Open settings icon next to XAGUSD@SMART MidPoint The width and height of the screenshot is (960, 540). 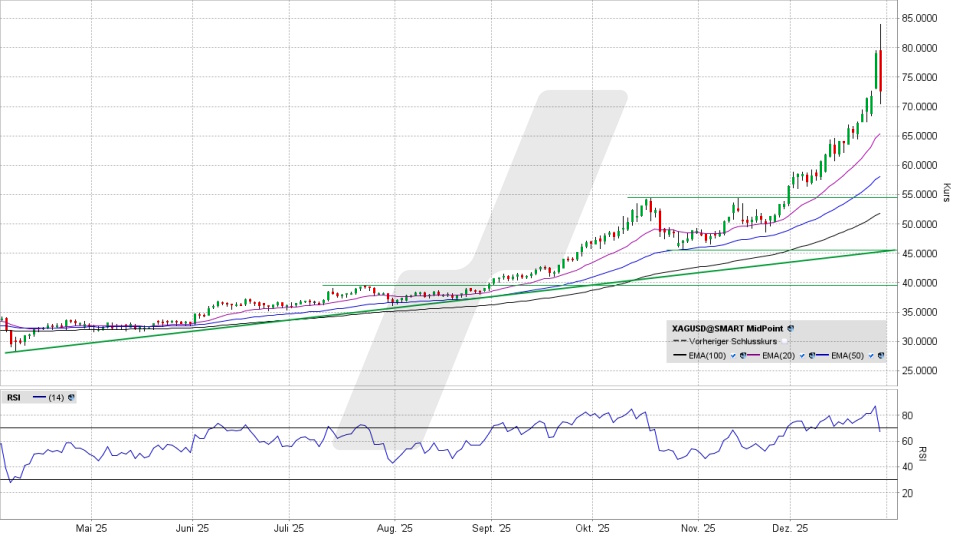(791, 327)
